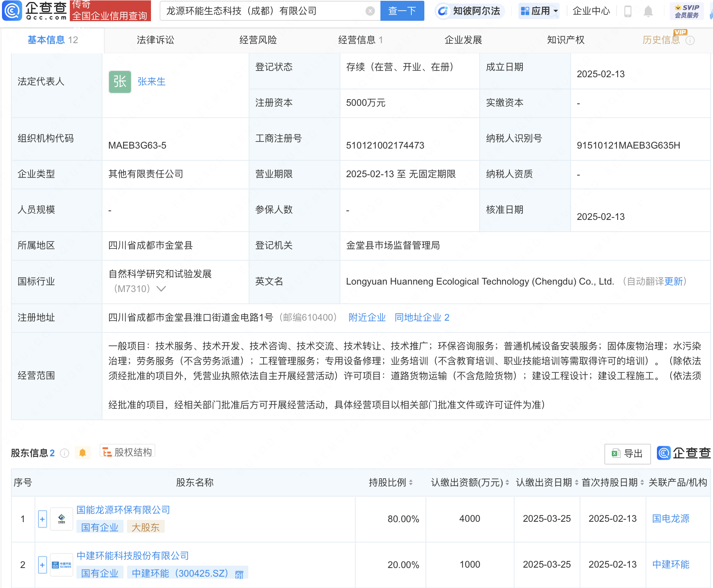This screenshot has width=713, height=588.
Task: Open 同地址企业 2 link
Action: pyautogui.click(x=422, y=318)
